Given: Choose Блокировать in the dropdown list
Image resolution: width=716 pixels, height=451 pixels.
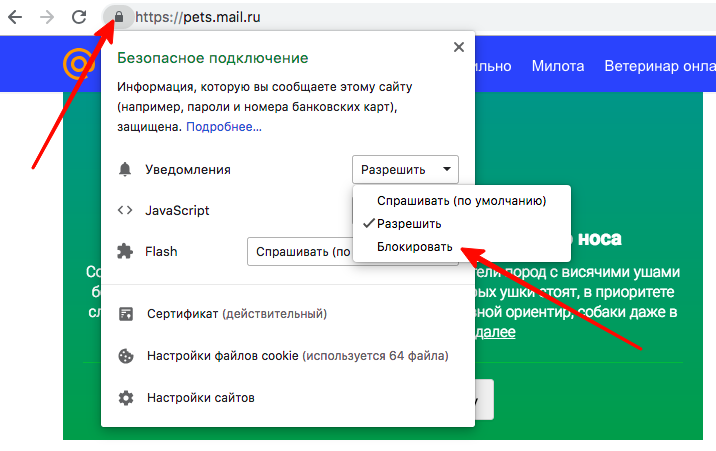Looking at the screenshot, I should (462, 246).
